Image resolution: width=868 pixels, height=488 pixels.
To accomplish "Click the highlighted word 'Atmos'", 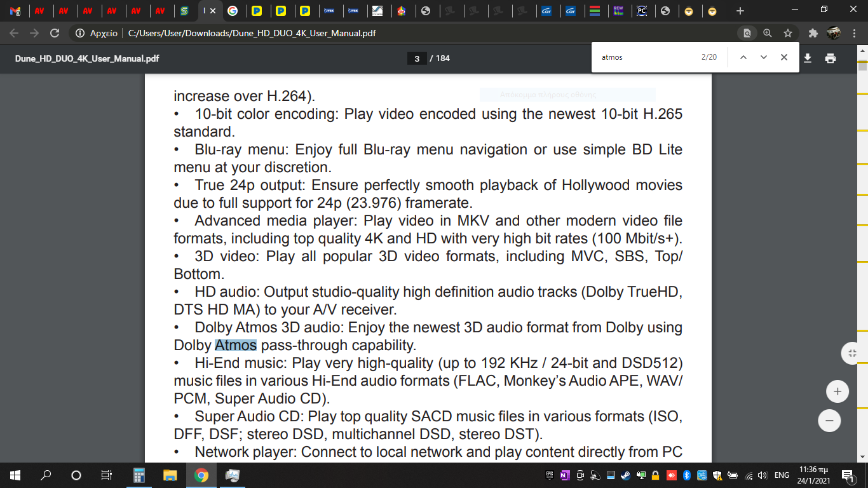I will pyautogui.click(x=236, y=346).
